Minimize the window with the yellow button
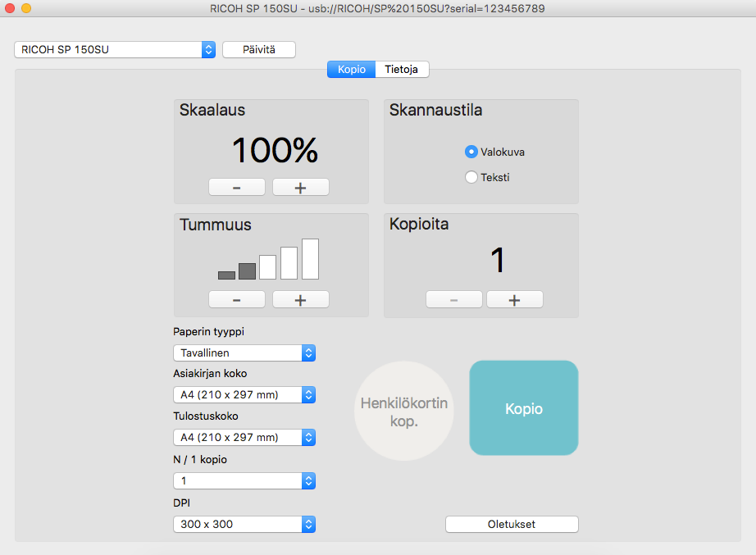756x555 pixels. 26,8
